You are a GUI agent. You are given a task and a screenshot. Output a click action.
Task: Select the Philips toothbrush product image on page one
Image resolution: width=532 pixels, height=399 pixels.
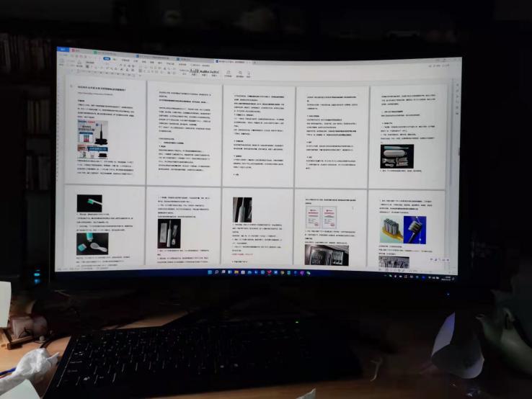(x=92, y=139)
